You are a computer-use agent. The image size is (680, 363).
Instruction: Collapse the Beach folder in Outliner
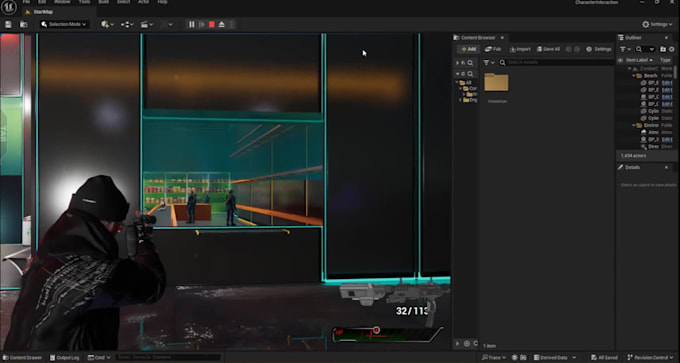634,75
